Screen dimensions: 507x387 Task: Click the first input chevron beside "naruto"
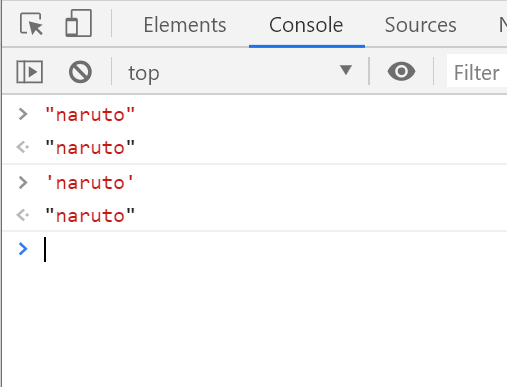(x=23, y=114)
